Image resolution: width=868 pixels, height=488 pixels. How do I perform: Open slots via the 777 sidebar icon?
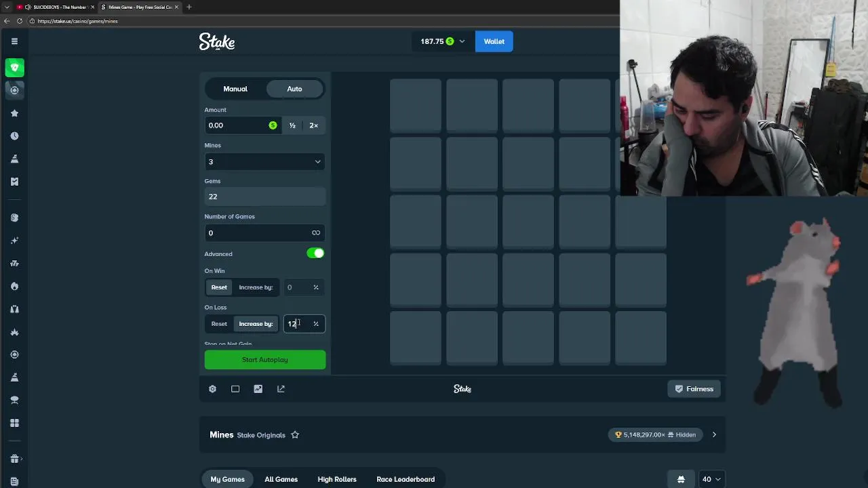click(14, 264)
